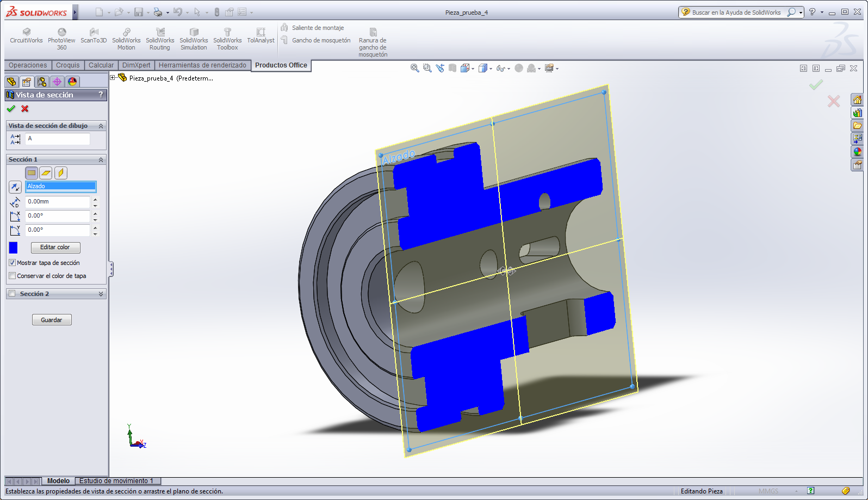Switch to the Croquis tab
868x500 pixels.
pos(67,65)
